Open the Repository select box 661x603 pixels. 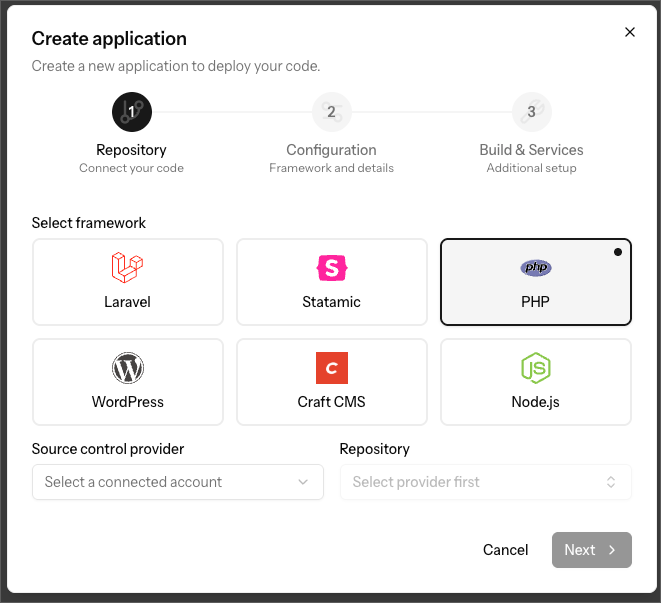point(486,482)
